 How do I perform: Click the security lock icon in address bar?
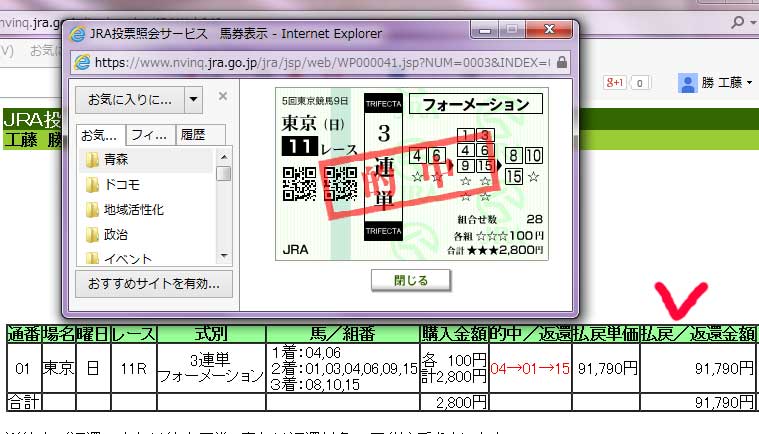(562, 62)
